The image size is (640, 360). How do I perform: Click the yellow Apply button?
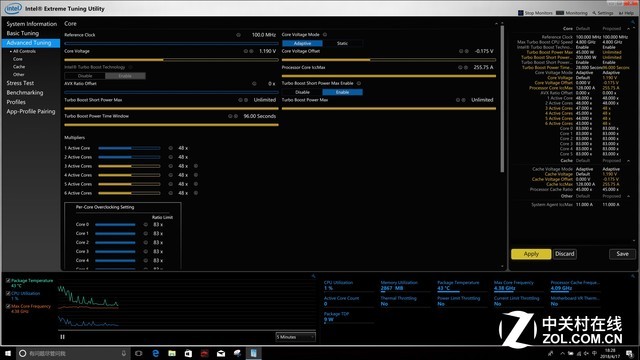pyautogui.click(x=531, y=254)
